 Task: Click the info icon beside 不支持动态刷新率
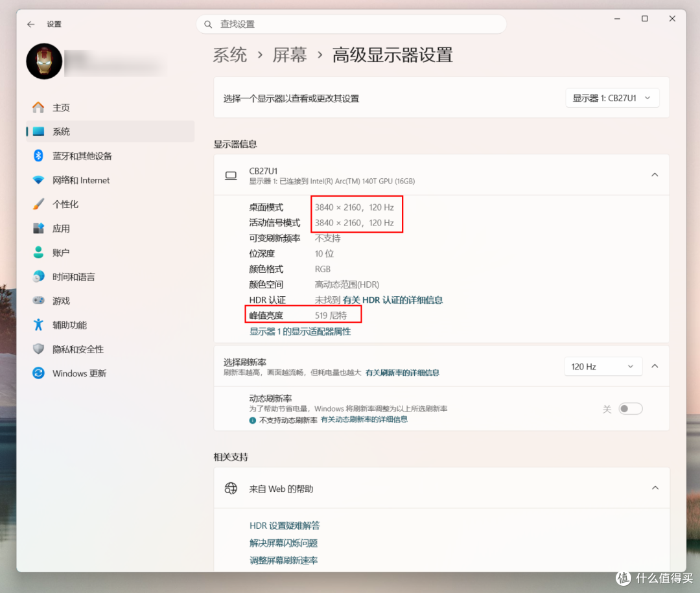[x=253, y=420]
